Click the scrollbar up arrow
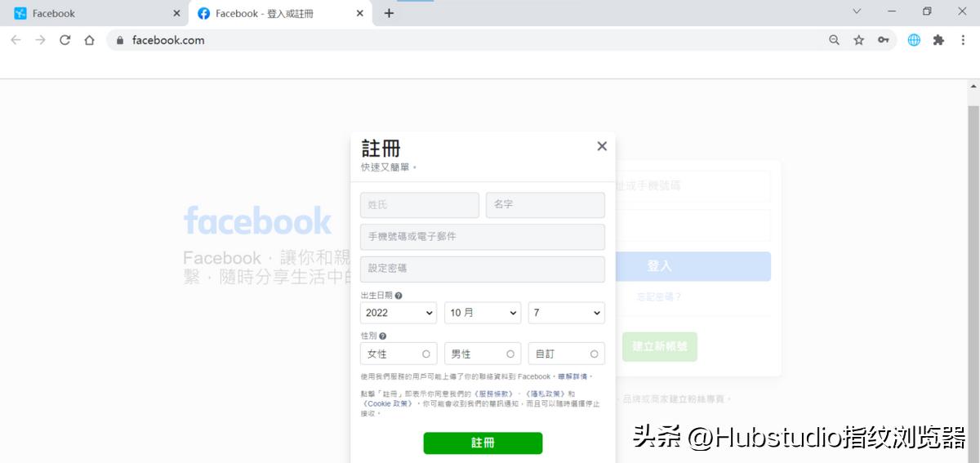Screen dimensions: 980x463 (x=973, y=86)
